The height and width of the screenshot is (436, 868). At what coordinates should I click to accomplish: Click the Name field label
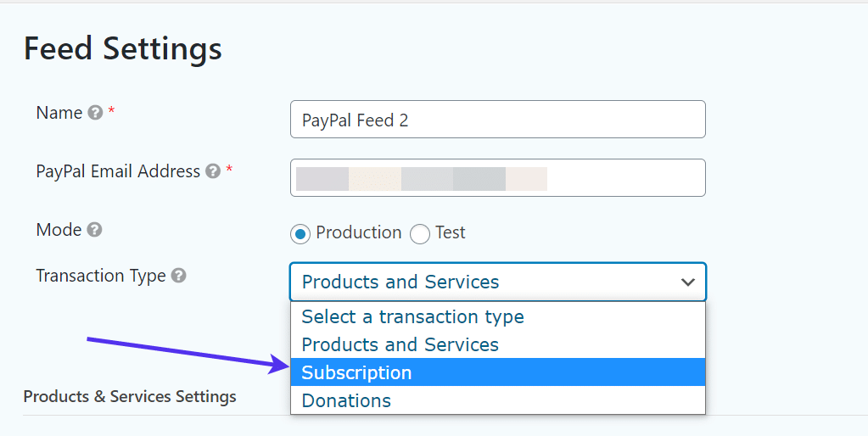pos(59,113)
